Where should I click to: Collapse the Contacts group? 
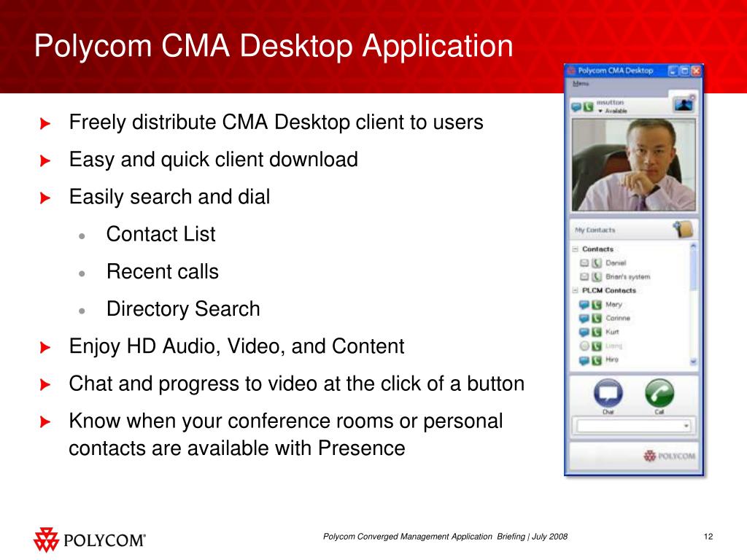coord(575,249)
